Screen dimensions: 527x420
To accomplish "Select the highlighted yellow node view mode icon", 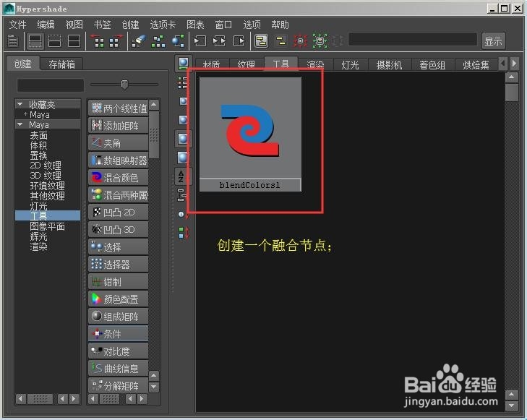I will tap(262, 41).
